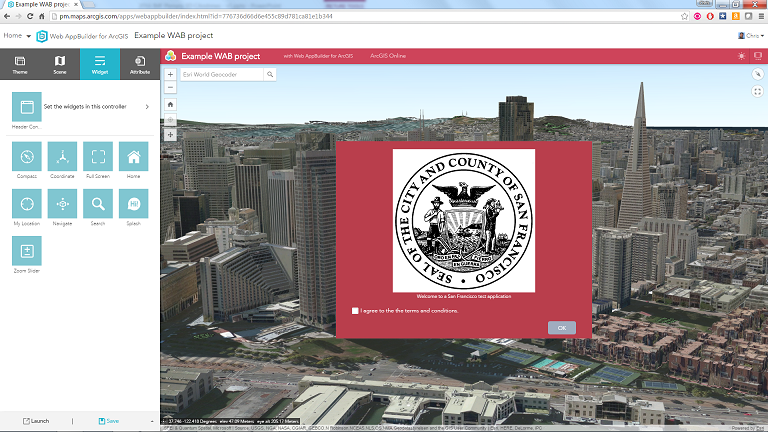Open the daylight sun icon in header
This screenshot has height=432, width=768.
pyautogui.click(x=742, y=56)
